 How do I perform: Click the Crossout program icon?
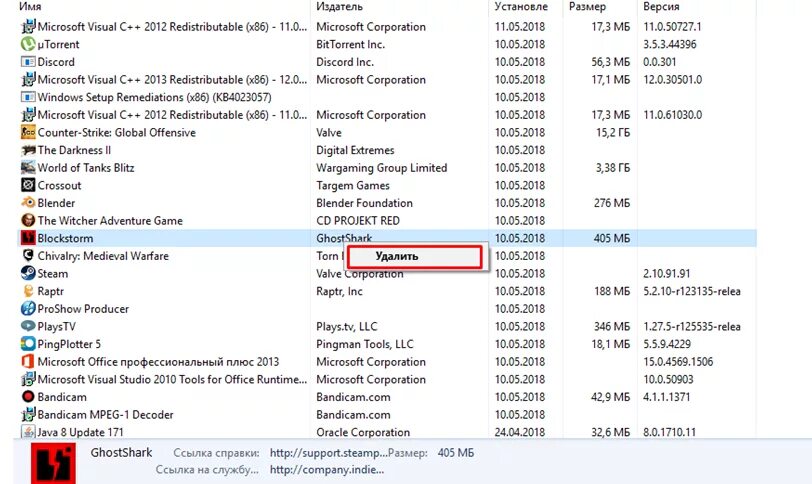point(28,185)
